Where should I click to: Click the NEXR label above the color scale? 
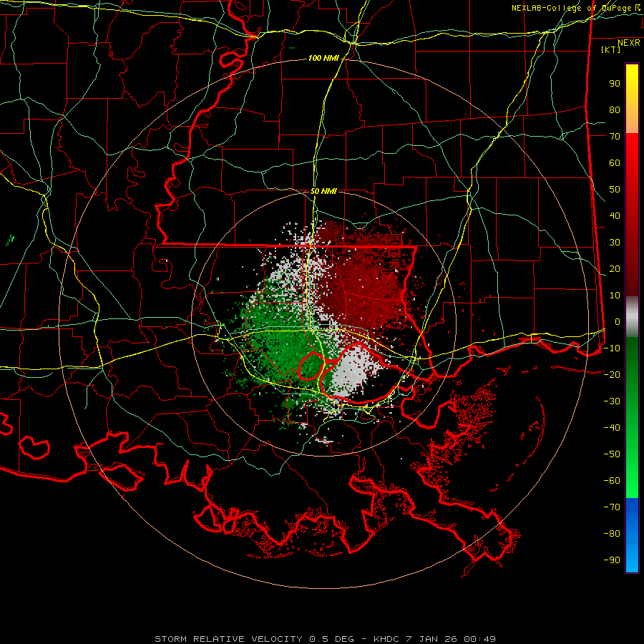(628, 43)
